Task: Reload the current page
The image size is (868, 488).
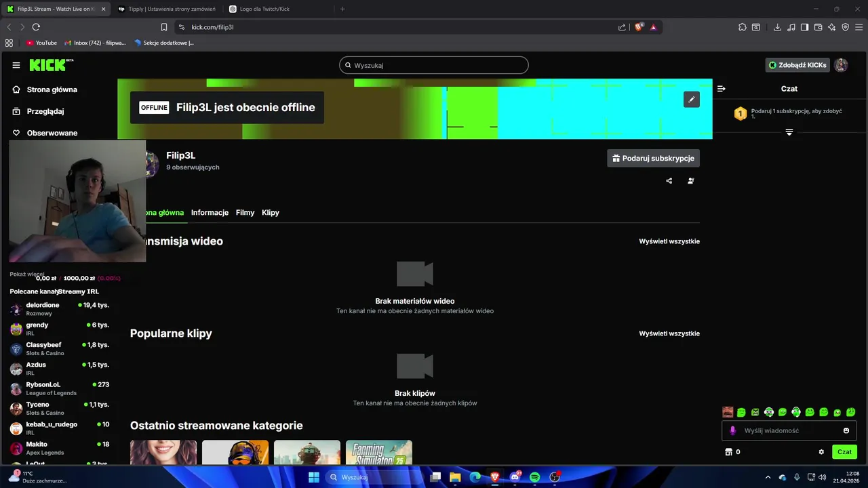Action: click(x=36, y=27)
